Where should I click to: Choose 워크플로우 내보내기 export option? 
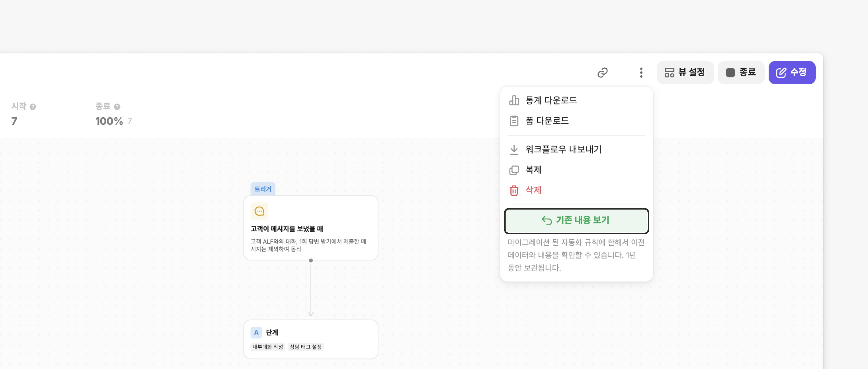[563, 149]
